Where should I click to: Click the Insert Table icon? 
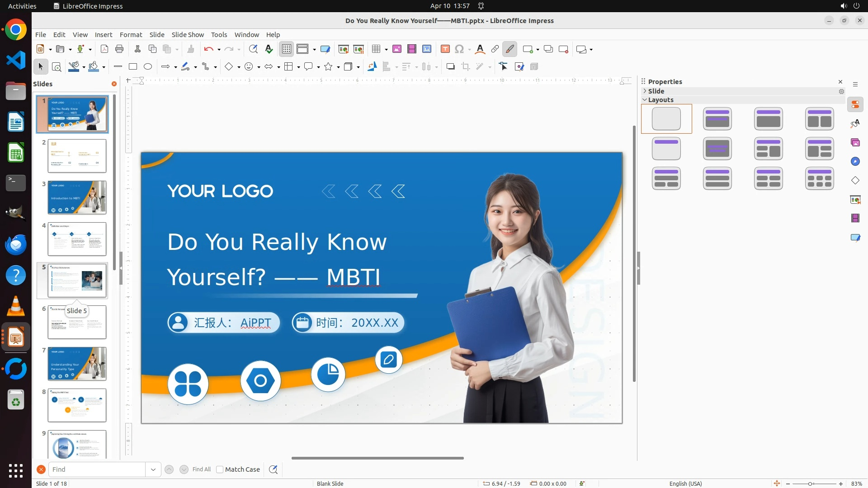click(376, 49)
